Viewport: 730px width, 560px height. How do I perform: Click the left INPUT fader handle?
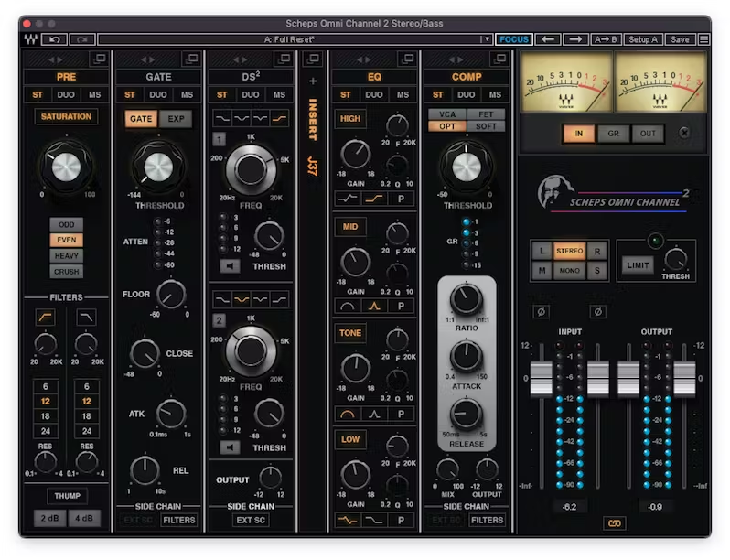click(x=541, y=379)
